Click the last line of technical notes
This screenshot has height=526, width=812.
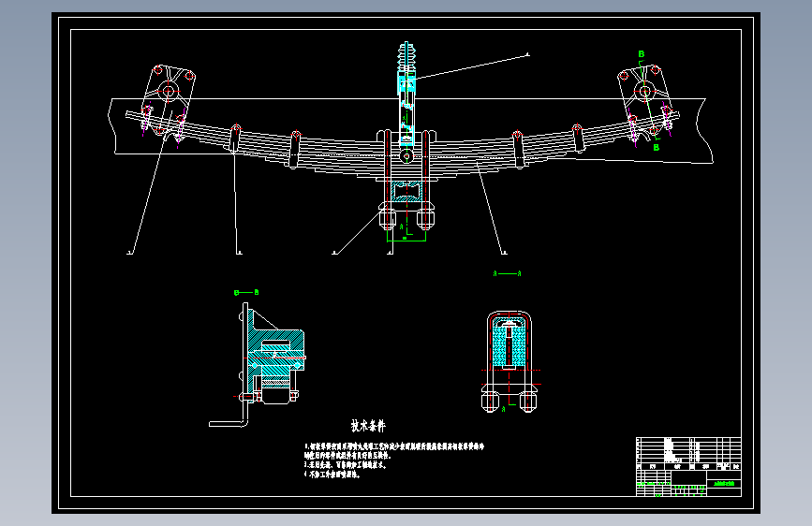[x=332, y=475]
